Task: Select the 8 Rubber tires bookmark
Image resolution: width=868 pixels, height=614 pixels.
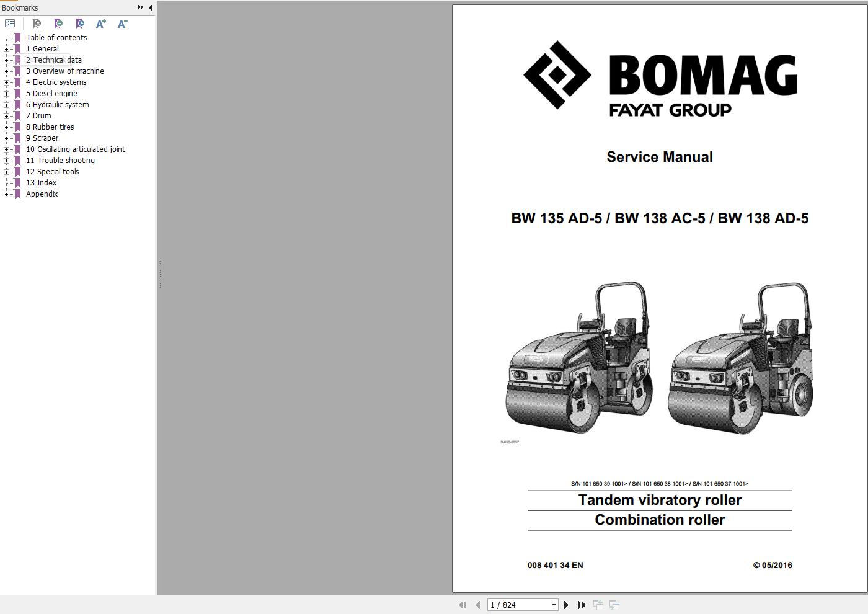Action: point(50,127)
